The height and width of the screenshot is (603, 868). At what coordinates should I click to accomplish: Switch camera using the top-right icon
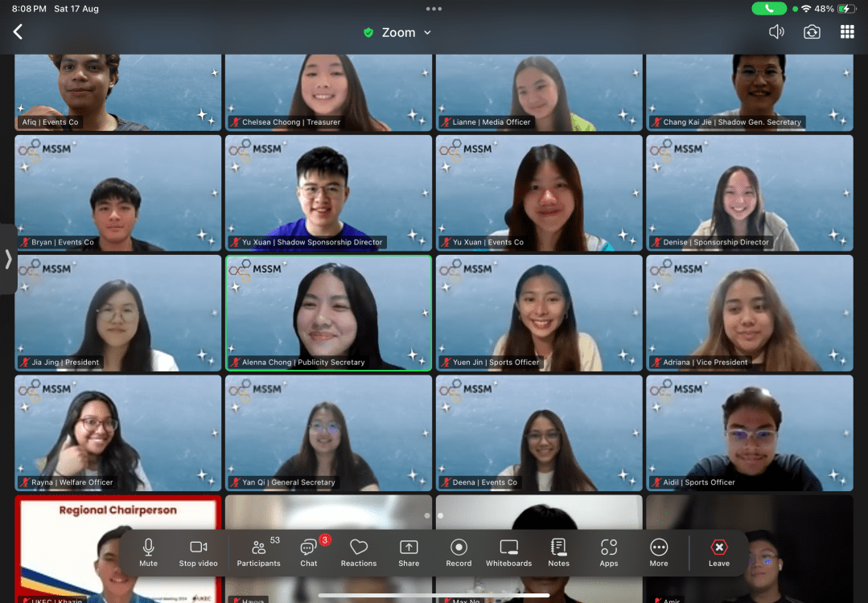pos(812,32)
